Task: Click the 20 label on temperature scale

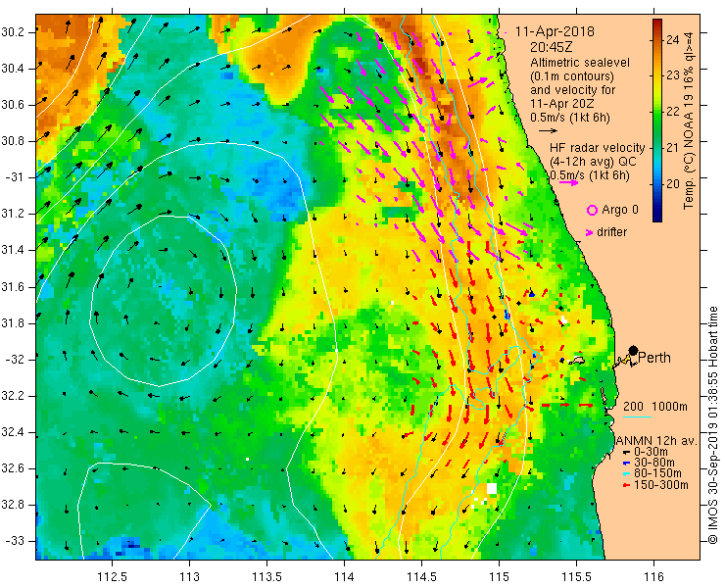Action: 673,184
